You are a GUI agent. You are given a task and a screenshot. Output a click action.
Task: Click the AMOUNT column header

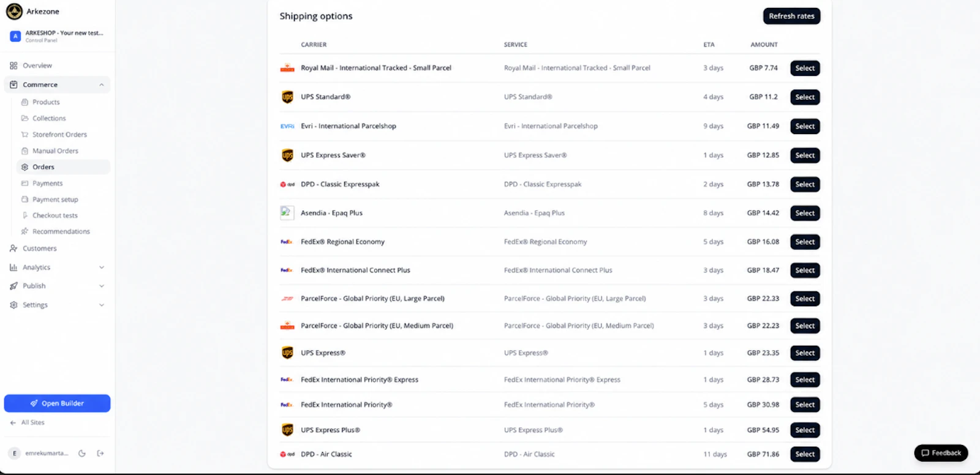point(764,45)
